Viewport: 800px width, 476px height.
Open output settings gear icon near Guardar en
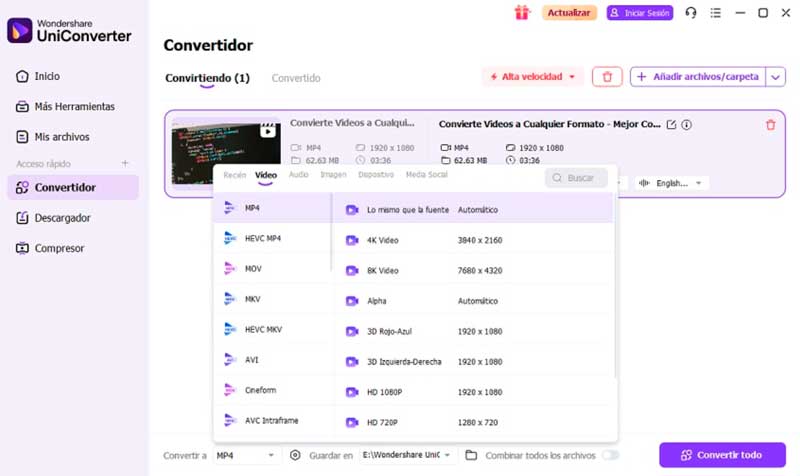coord(295,455)
